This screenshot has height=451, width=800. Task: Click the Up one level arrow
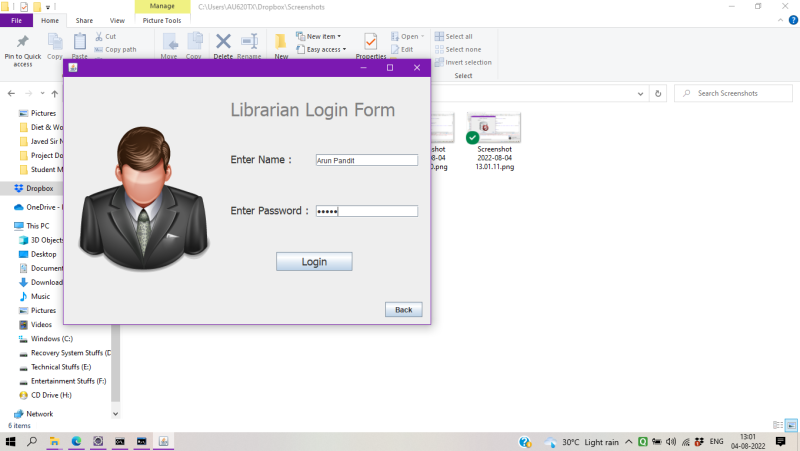point(55,93)
